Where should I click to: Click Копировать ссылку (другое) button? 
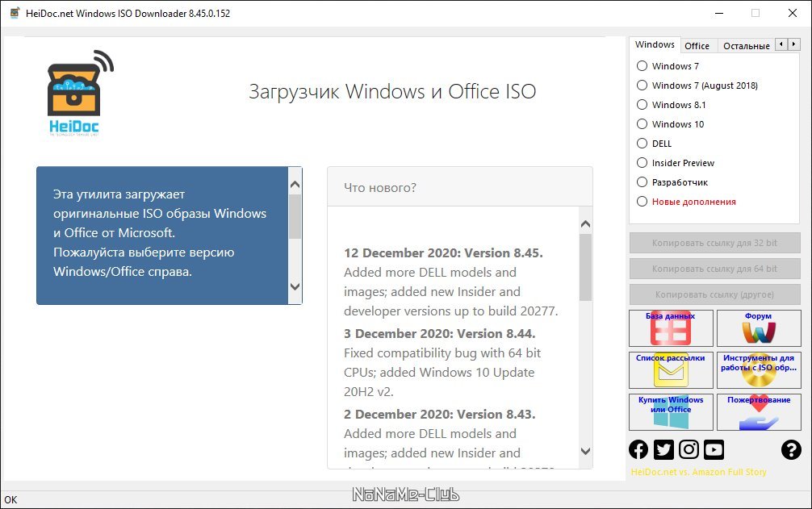[x=714, y=294]
